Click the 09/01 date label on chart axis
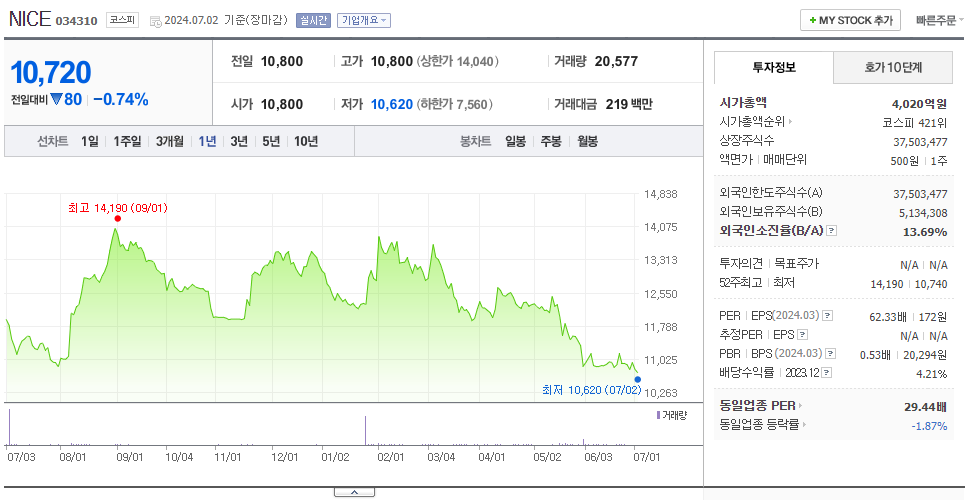 (x=130, y=457)
